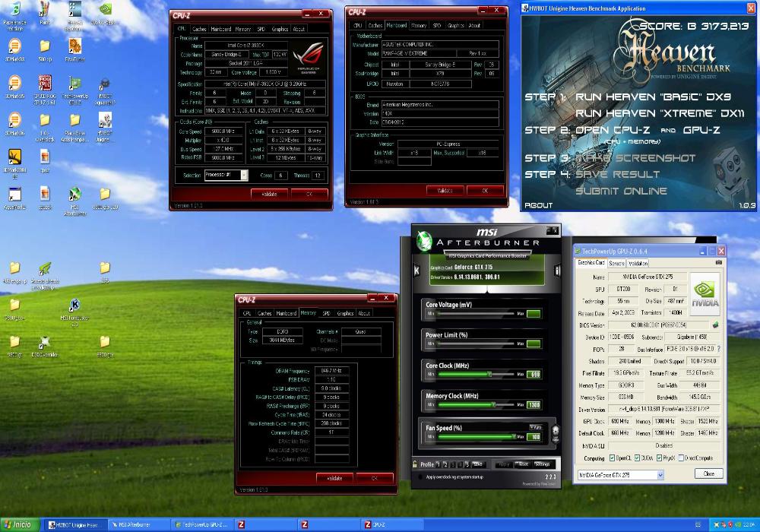
Task: Click the Afterburner Kombustor K side button
Action: coord(416,271)
